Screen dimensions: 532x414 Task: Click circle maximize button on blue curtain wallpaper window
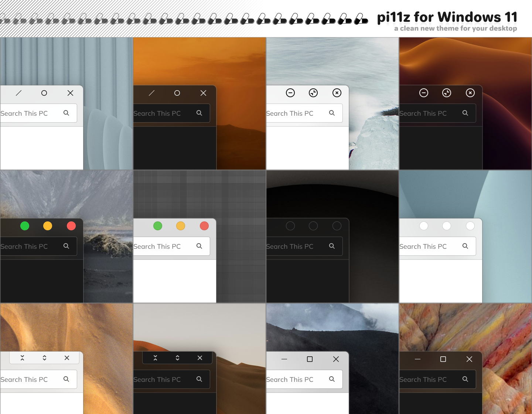point(44,93)
